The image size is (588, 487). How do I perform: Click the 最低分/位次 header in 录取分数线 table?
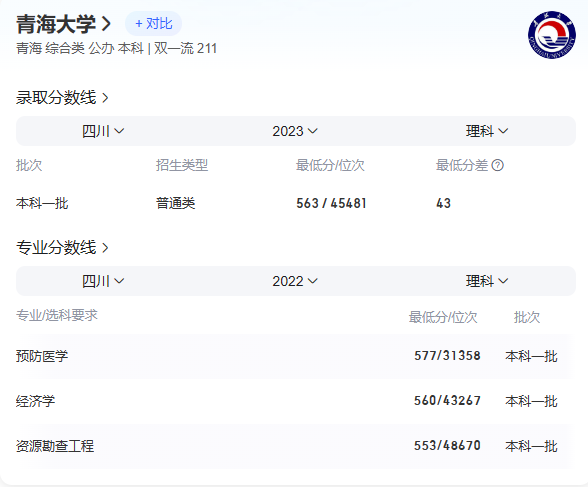330,165
